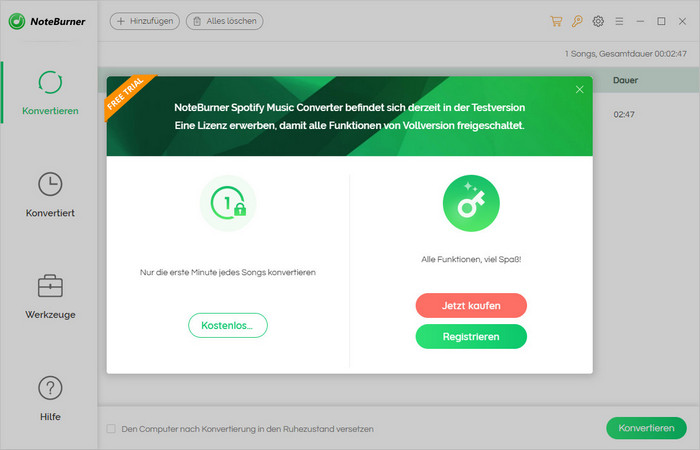Tick the Ruhezustand after conversion checkbox
The image size is (700, 450).
tap(111, 429)
